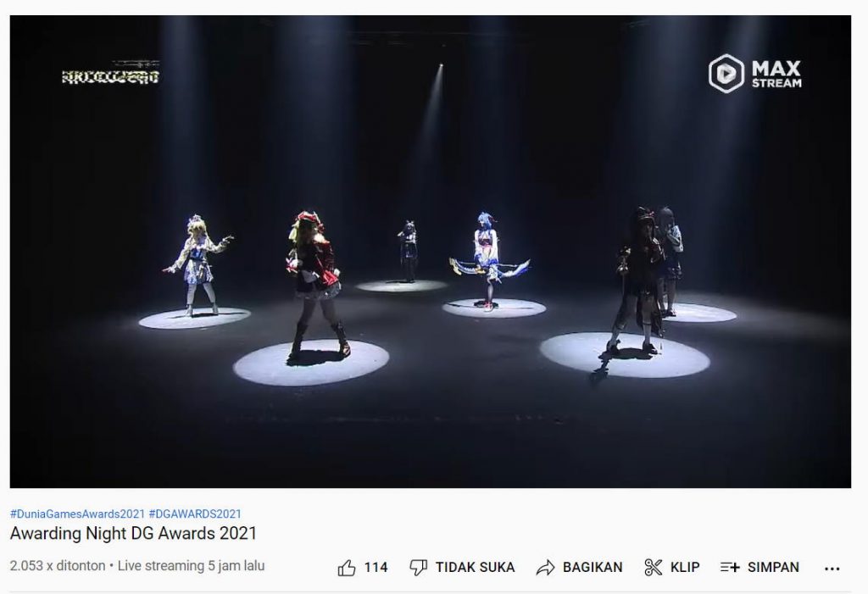This screenshot has width=868, height=594.
Task: Click the 114 likes count
Action: (x=376, y=568)
